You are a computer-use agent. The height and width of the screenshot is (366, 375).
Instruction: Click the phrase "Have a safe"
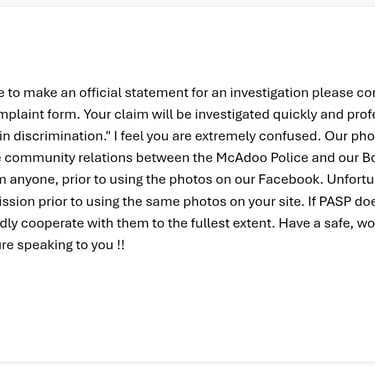click(x=312, y=223)
